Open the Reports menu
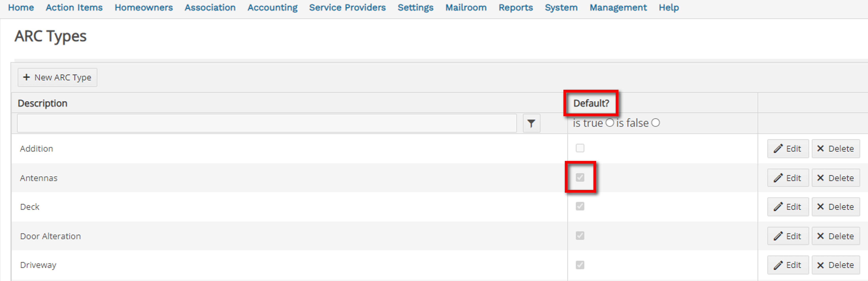Screen dimensions: 868x281 [515, 7]
